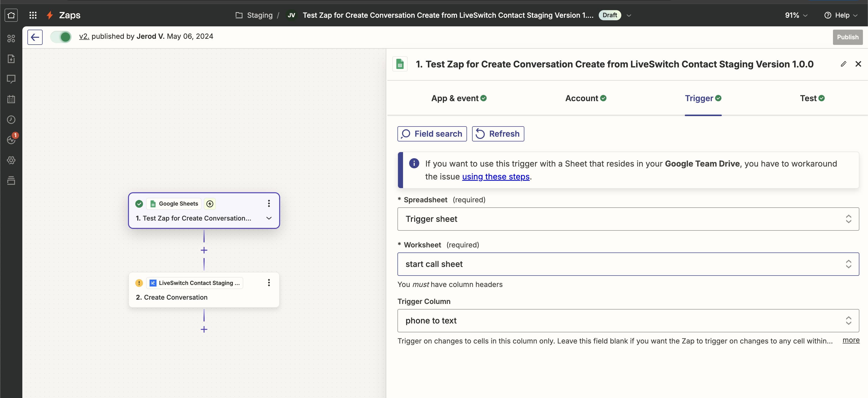
Task: Open the apps grid menu
Action: click(x=33, y=15)
